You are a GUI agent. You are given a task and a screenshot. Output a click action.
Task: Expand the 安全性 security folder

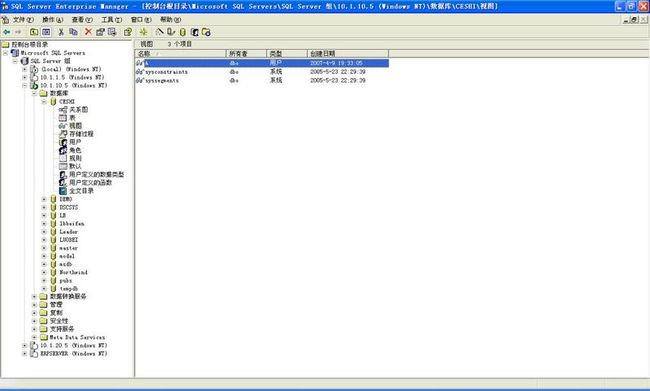[x=34, y=321]
